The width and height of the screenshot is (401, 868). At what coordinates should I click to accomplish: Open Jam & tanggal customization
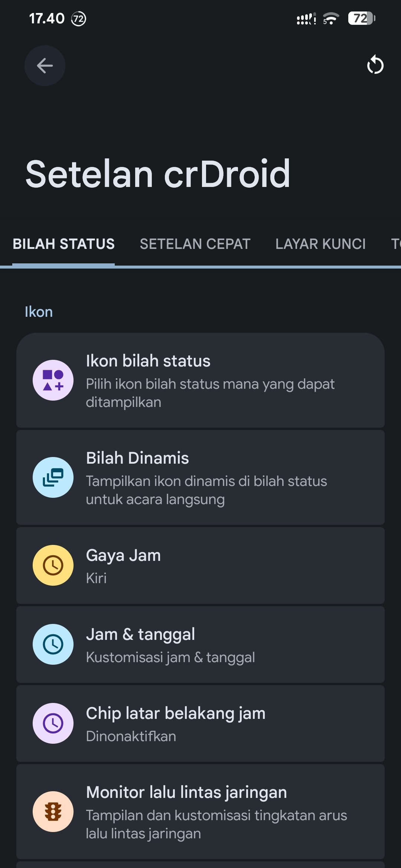[200, 644]
